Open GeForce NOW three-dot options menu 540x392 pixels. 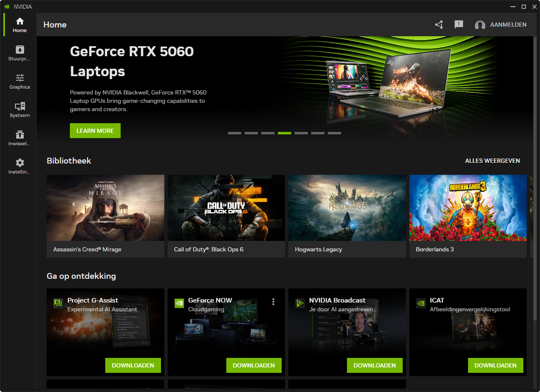[x=273, y=302]
